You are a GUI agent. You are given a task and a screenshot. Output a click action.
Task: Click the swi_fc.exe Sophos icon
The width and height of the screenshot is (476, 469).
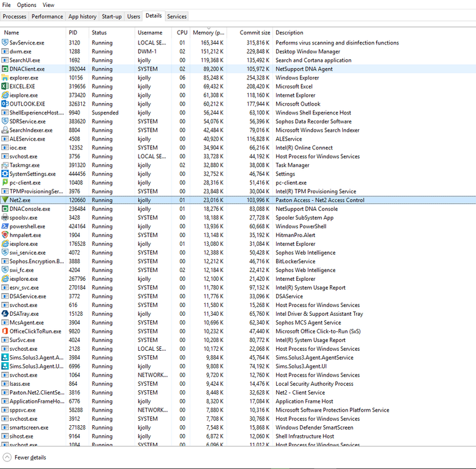point(5,270)
